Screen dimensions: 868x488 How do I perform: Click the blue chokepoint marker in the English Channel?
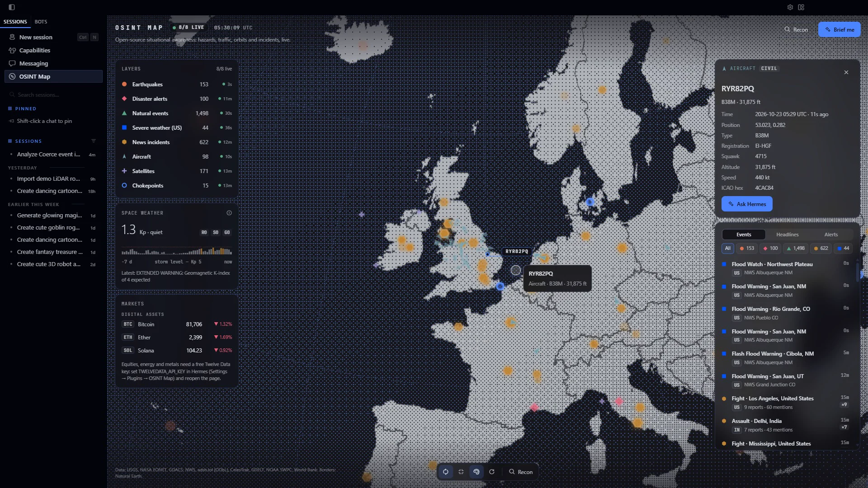click(x=500, y=286)
